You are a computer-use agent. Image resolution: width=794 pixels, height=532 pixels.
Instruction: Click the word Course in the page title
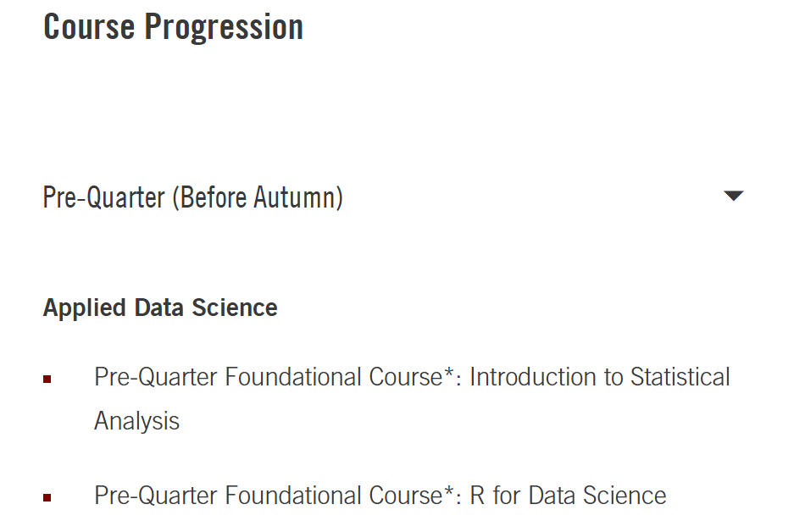pyautogui.click(x=89, y=27)
